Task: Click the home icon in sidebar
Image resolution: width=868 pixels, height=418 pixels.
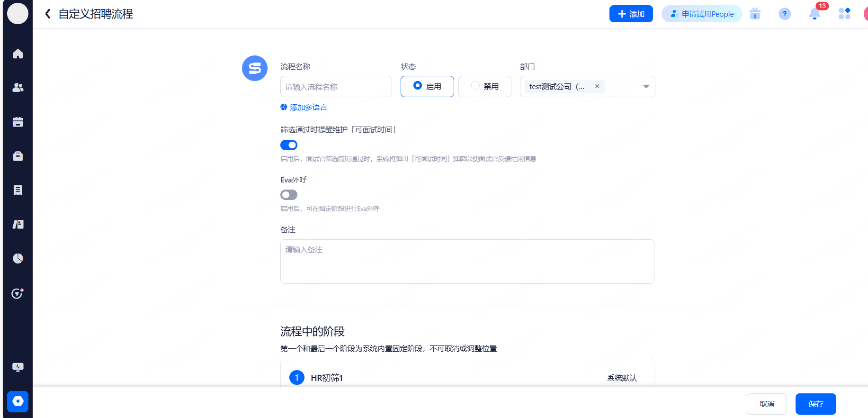Action: coord(18,54)
